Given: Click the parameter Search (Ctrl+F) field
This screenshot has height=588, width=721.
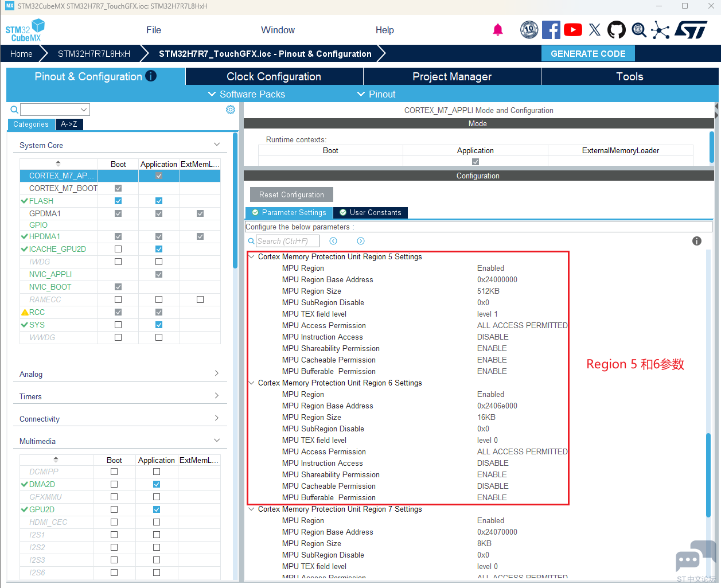Looking at the screenshot, I should pos(287,241).
